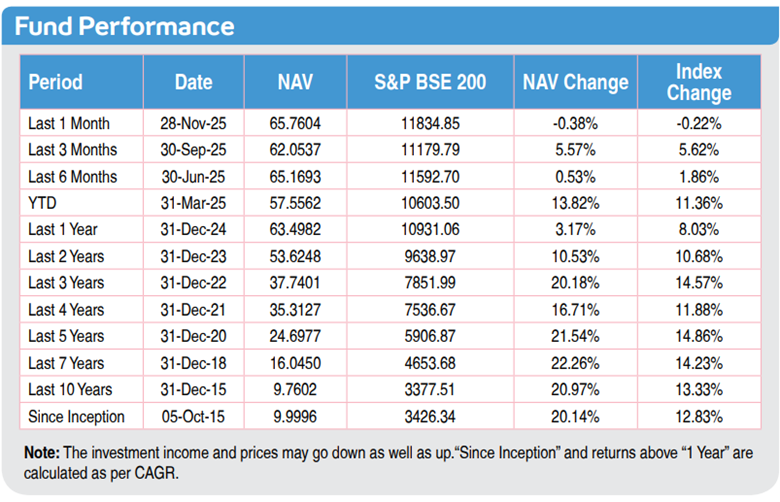Click the Date column header
Image resolution: width=780 pixels, height=502 pixels.
(x=194, y=82)
